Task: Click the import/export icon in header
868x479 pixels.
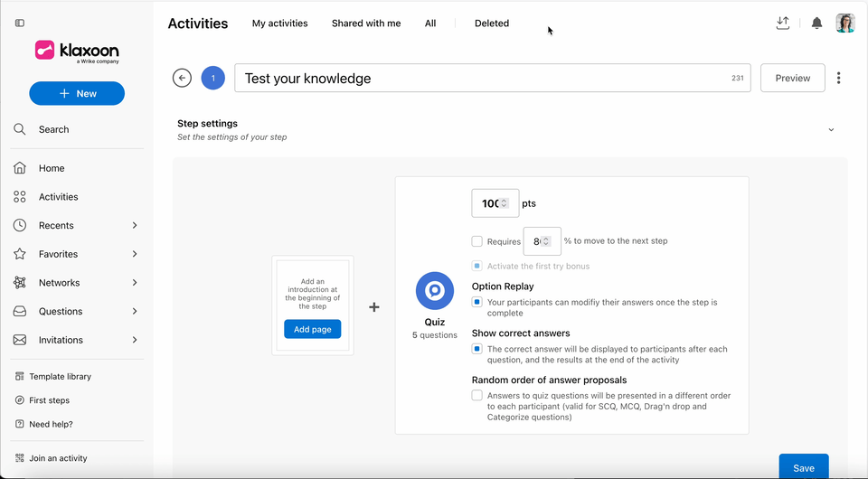Action: 783,23
